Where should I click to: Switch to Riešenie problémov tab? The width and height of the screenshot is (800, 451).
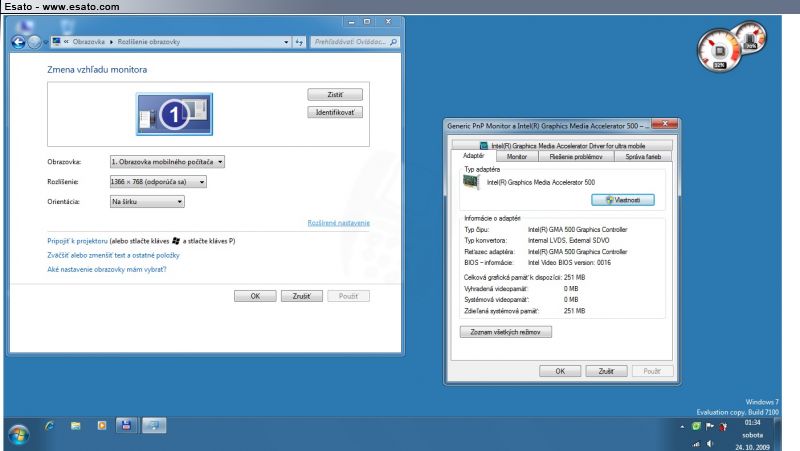point(576,157)
